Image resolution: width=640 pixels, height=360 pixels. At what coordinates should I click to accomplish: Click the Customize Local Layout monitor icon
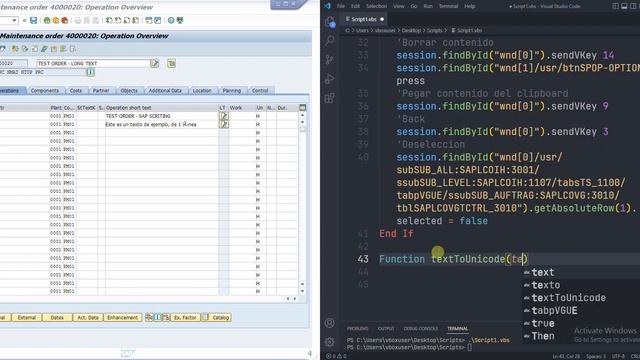point(180,20)
